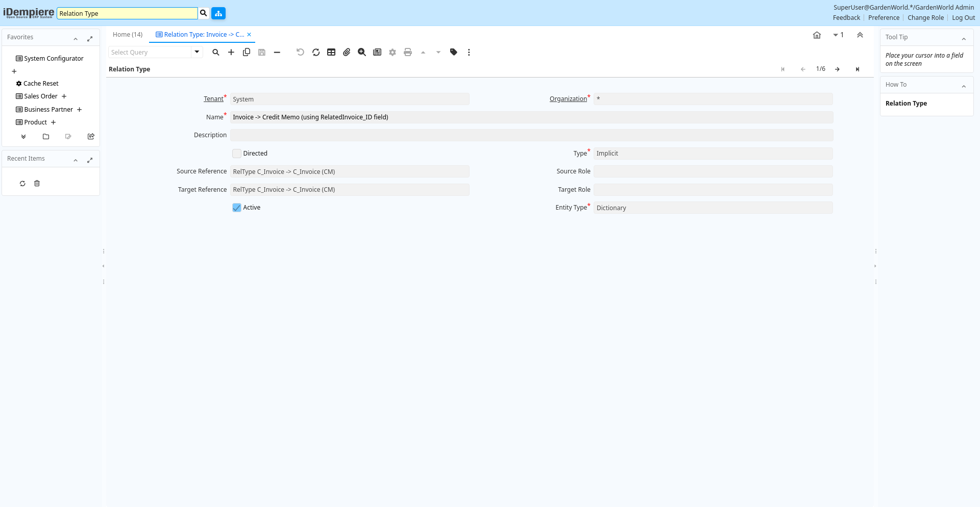Collapse the How To panel
The width and height of the screenshot is (980, 507).
pyautogui.click(x=964, y=86)
